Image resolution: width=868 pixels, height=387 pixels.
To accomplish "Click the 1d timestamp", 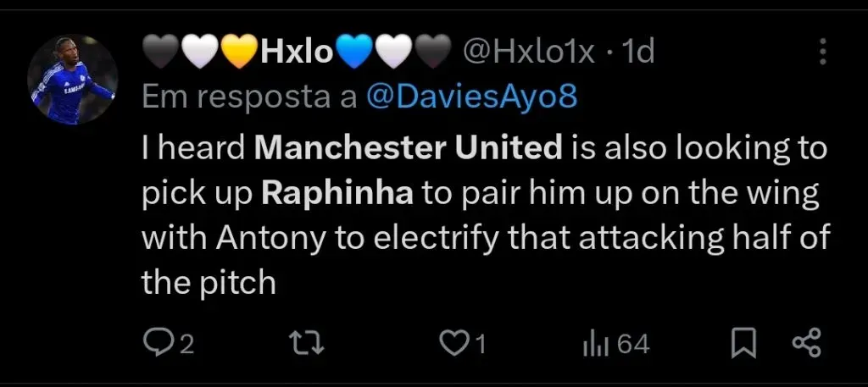I will pyautogui.click(x=637, y=53).
